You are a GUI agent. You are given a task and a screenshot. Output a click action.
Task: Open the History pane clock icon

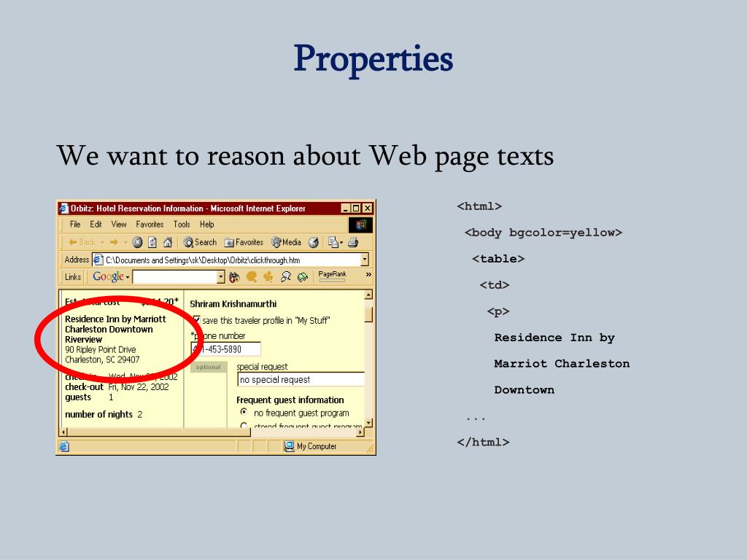pyautogui.click(x=314, y=242)
